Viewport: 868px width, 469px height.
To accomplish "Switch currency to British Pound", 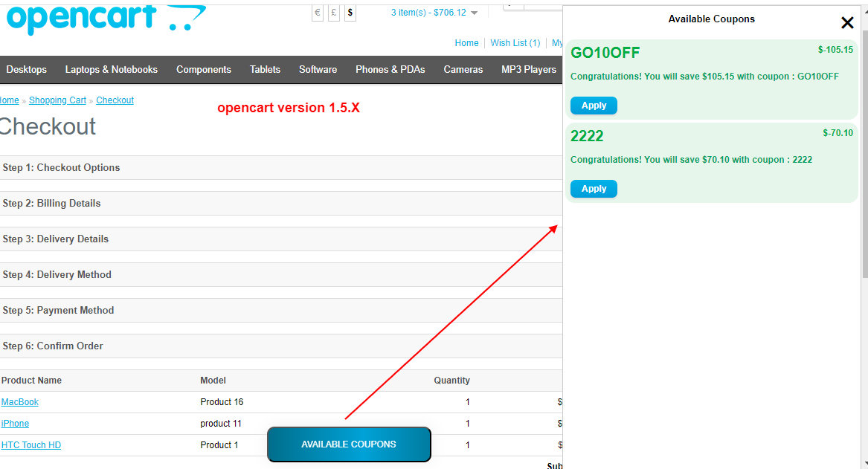I will [333, 13].
